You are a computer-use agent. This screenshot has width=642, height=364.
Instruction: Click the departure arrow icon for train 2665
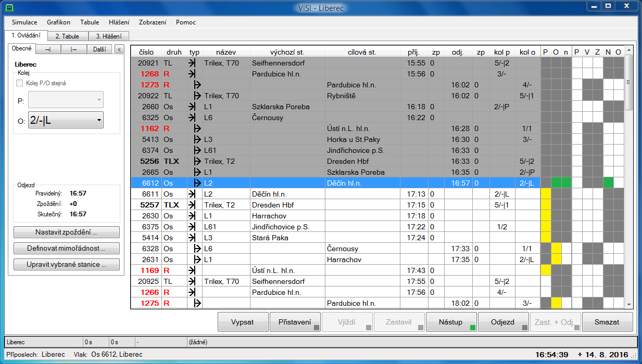(x=197, y=172)
